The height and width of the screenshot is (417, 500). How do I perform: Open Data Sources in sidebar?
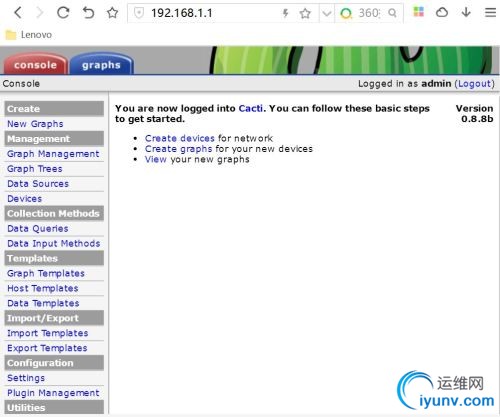coord(38,184)
